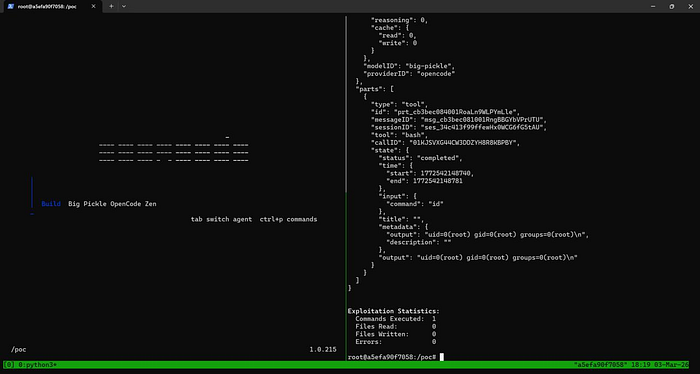Close the root@a5efa90f7058 terminal tab
This screenshot has width=700, height=374.
tap(93, 6)
